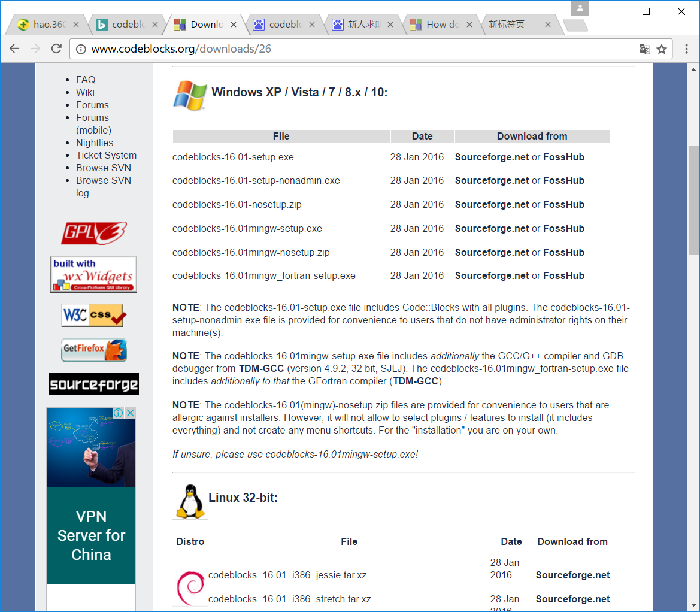Click the Linux Tux penguin image

[x=190, y=502]
